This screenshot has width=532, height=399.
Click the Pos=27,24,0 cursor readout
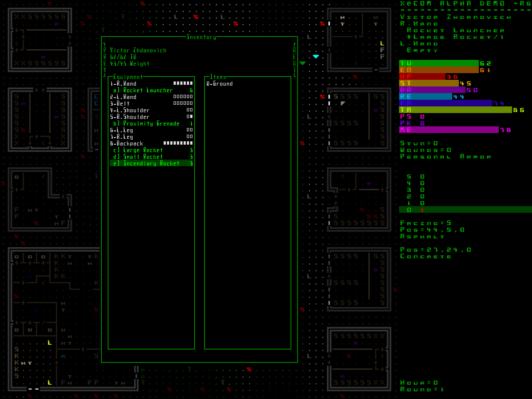coord(436,250)
